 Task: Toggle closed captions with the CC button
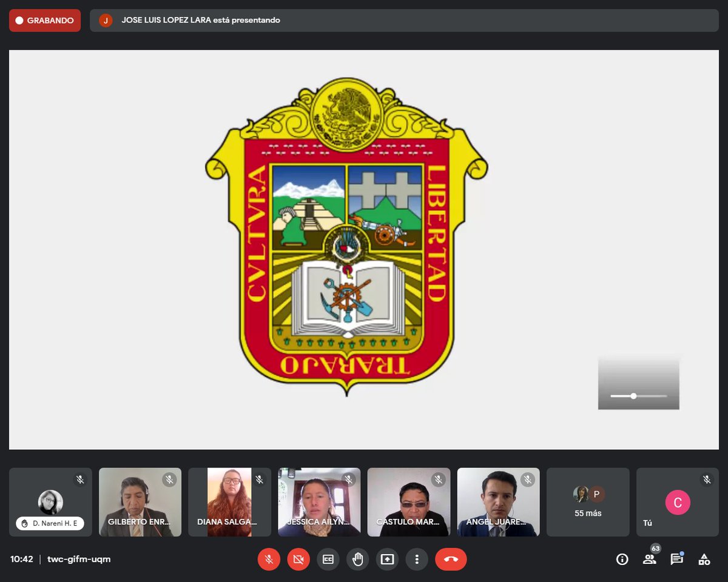(328, 559)
